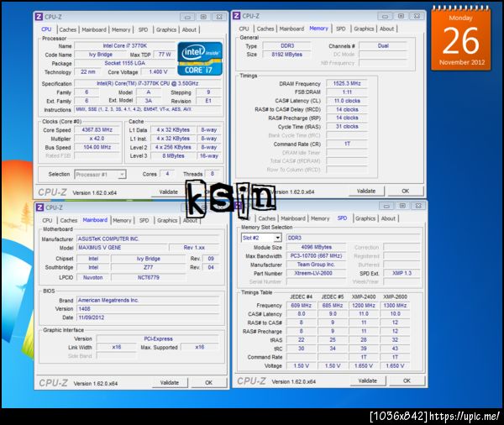Click the SPD Ext. value XMP 1.3

point(402,273)
